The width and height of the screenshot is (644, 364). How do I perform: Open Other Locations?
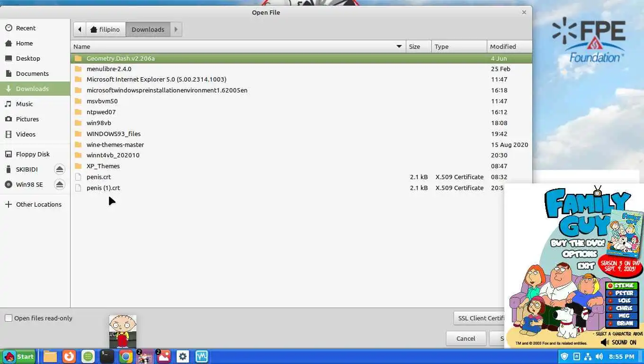pos(35,204)
